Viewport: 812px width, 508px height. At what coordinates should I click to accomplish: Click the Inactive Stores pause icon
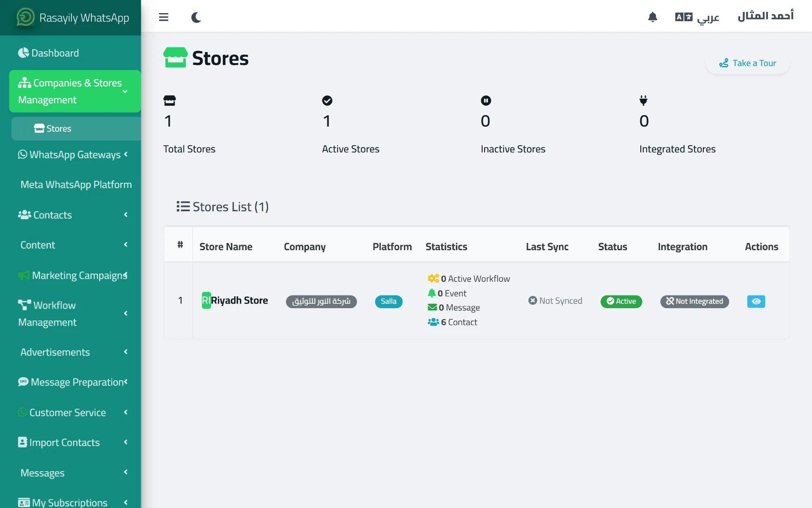[486, 100]
